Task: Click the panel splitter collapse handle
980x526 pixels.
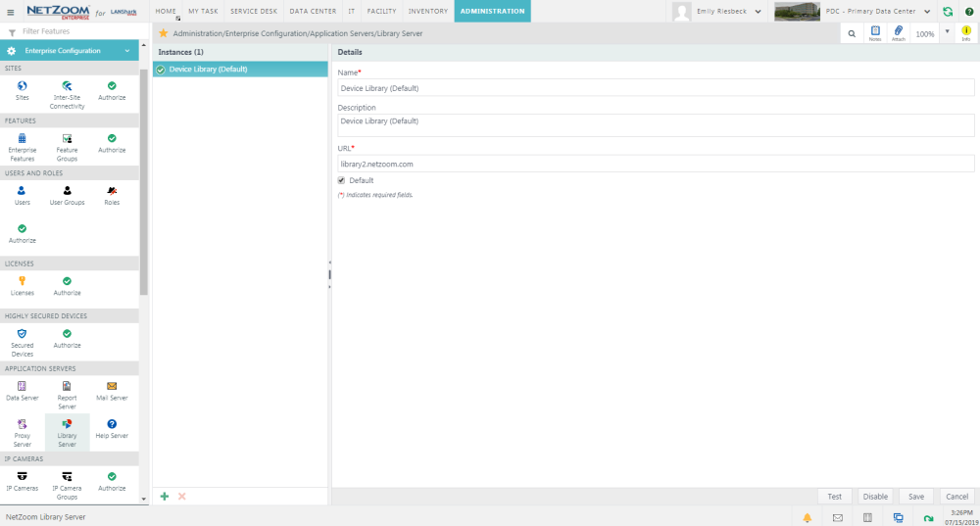Action: [329, 274]
